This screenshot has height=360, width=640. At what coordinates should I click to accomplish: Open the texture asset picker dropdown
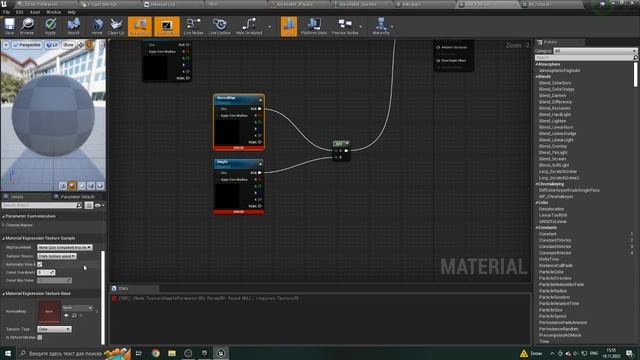(77, 307)
